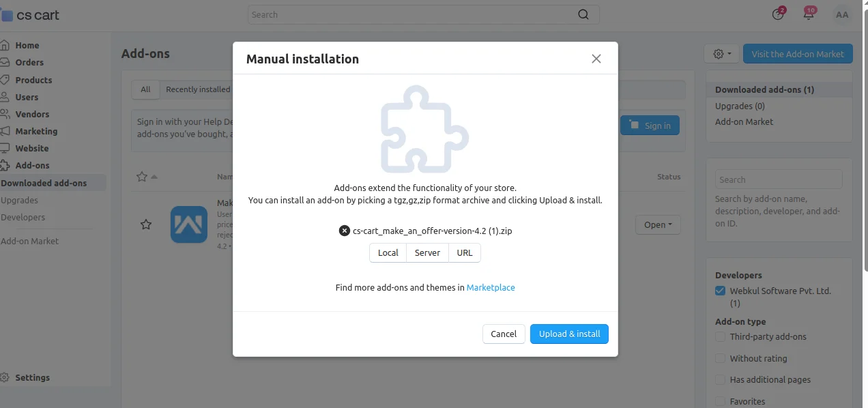Click the Webkul add-on logo thumbnail
868x408 pixels.
(x=188, y=224)
